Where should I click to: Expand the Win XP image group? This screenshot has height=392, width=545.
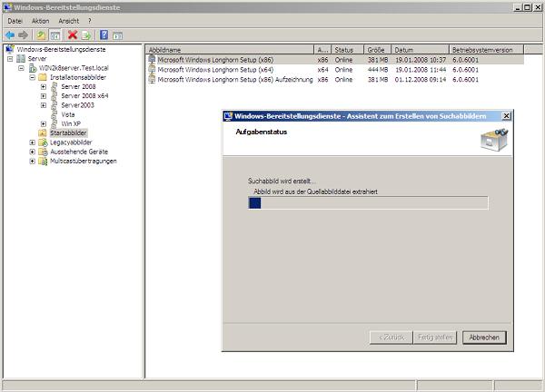tap(44, 124)
